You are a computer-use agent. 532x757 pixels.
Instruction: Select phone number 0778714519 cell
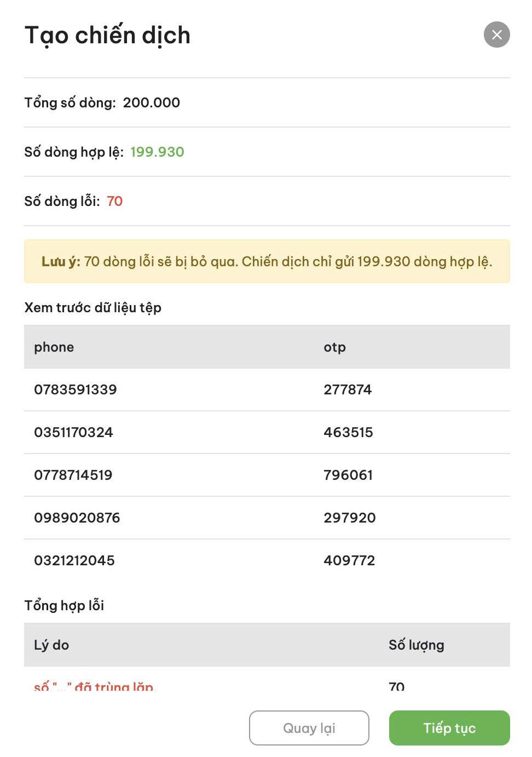click(x=73, y=475)
